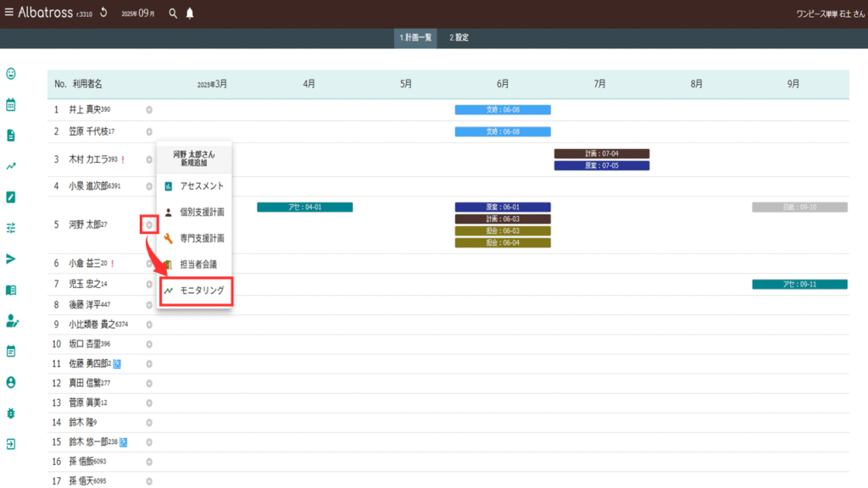Expand the plus button for 坂口 杏里
Screen dimensions: 868x488
click(149, 344)
